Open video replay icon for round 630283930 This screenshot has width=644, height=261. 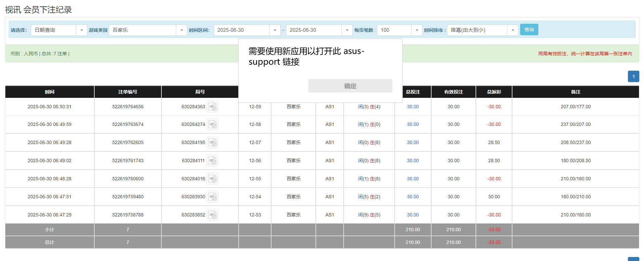coord(212,197)
